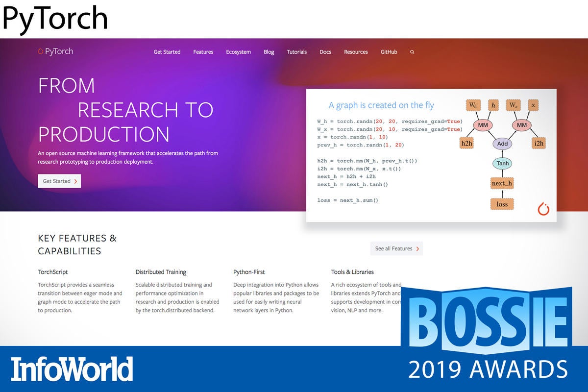Open Get Started in top navigation
588x392 pixels.
pos(167,52)
